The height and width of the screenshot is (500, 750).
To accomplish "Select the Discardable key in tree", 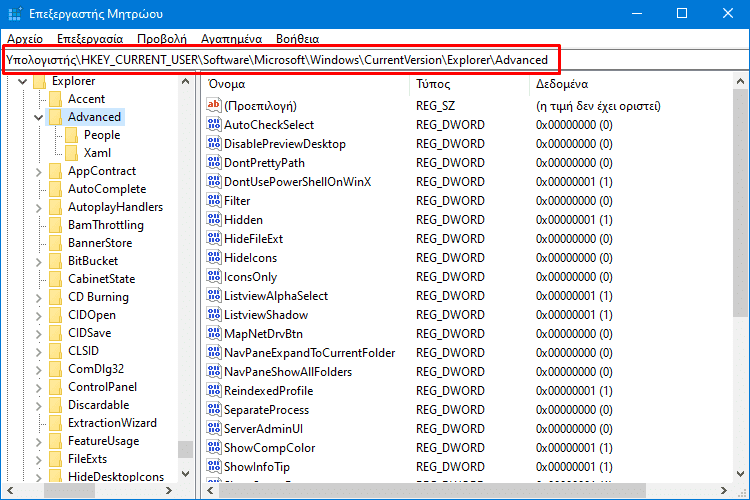I will point(99,405).
